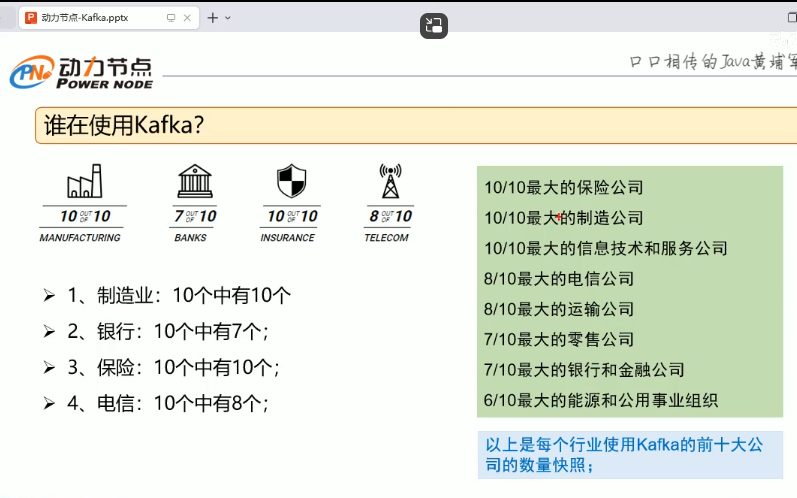Click the BANKS label
797x498 pixels.
click(190, 237)
